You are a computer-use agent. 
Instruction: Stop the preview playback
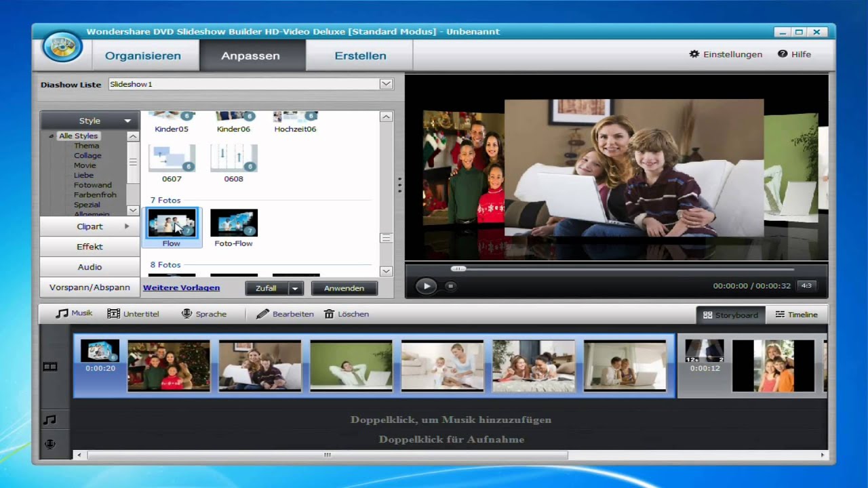pos(450,286)
